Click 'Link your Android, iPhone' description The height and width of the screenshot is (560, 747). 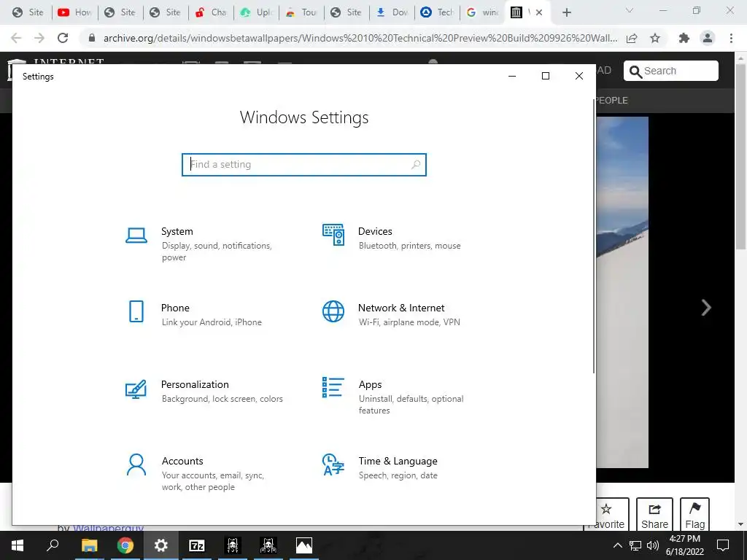[x=212, y=322]
